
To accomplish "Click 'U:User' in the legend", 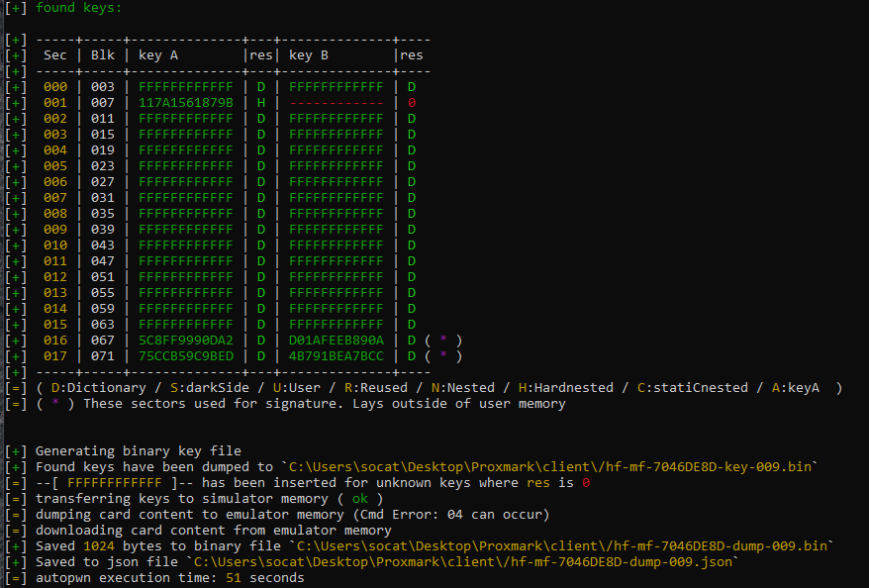I will [x=297, y=388].
